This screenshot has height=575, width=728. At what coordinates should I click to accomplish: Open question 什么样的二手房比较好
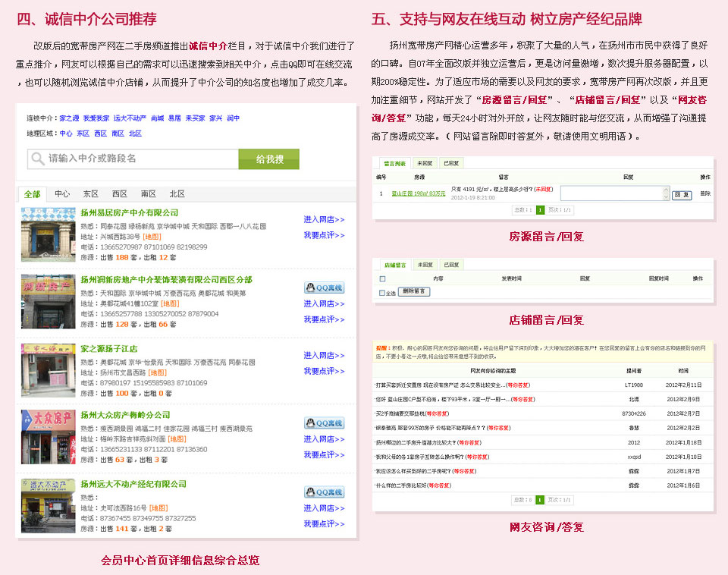coord(413,485)
